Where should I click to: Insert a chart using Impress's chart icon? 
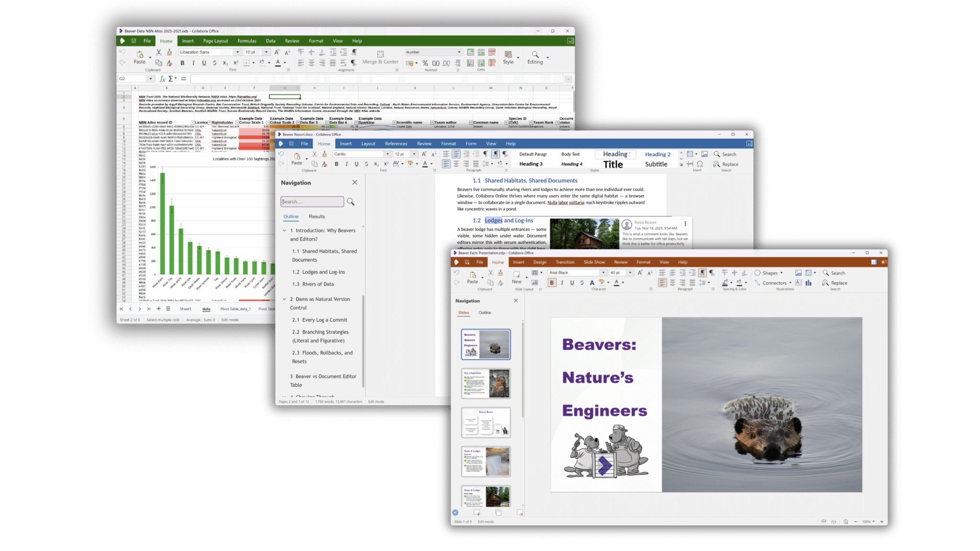(809, 282)
